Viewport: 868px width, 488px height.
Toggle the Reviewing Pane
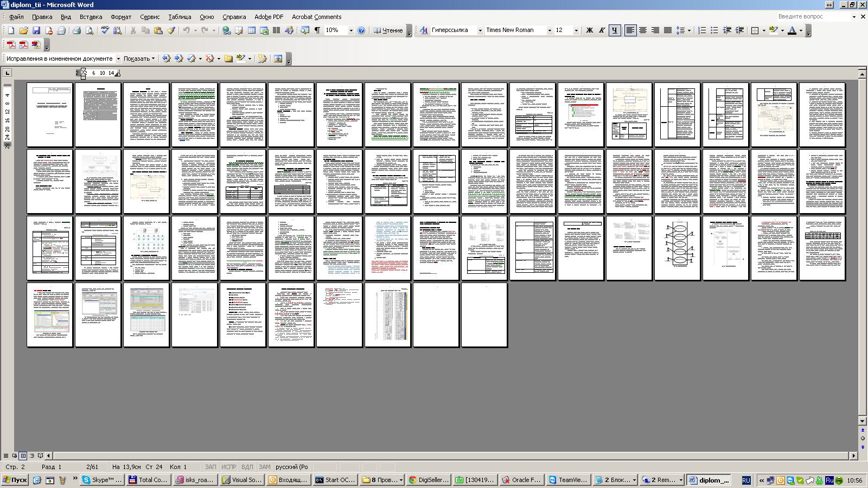[278, 59]
